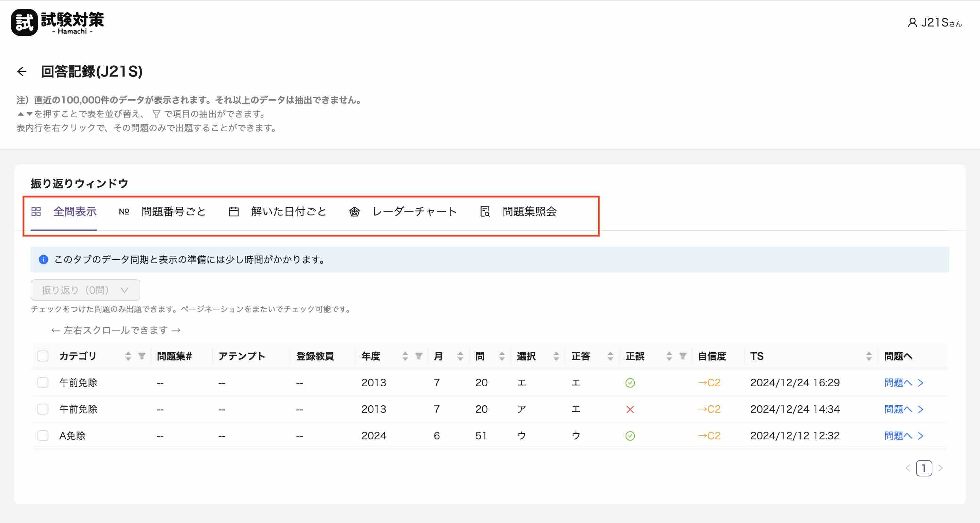
Task: Click the grid icon beside 全問表示
Action: point(36,212)
